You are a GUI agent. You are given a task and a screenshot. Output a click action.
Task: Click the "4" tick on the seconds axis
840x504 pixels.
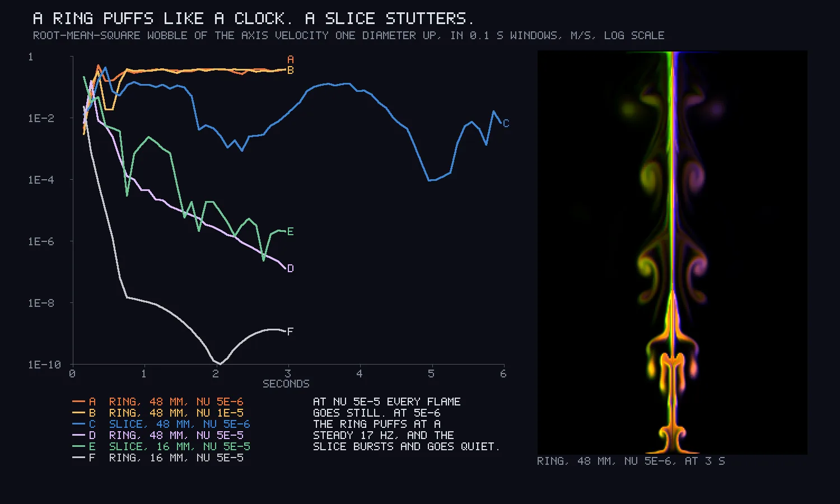click(x=360, y=374)
